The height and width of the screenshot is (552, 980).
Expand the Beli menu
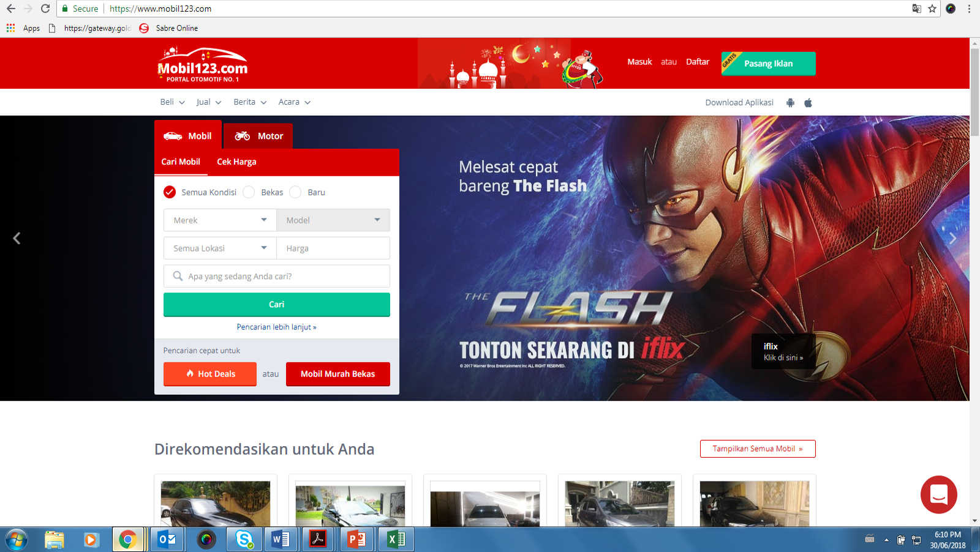tap(172, 102)
